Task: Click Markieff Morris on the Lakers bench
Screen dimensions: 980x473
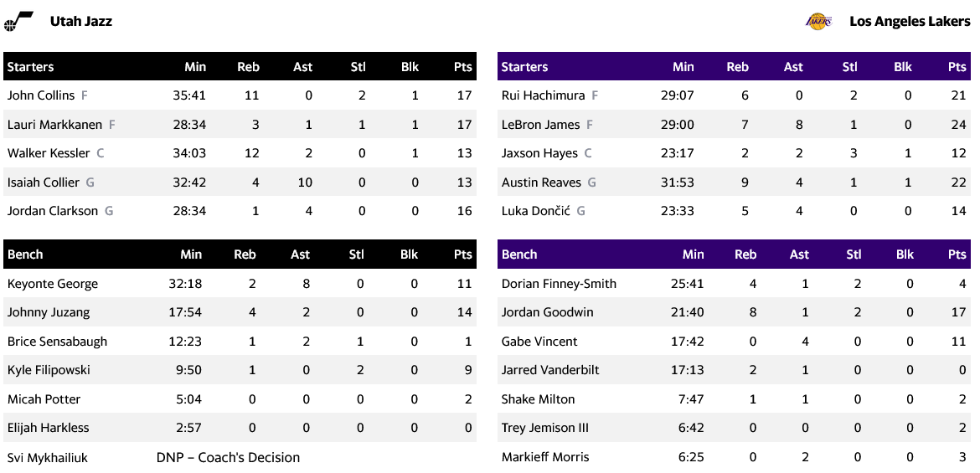Action: pyautogui.click(x=545, y=457)
